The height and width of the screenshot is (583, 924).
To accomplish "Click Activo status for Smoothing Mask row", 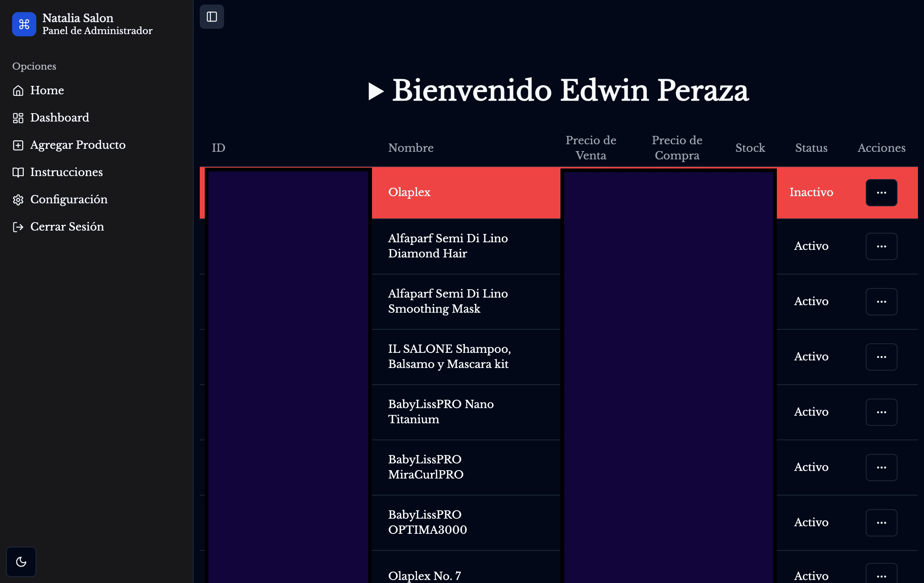I will point(811,301).
